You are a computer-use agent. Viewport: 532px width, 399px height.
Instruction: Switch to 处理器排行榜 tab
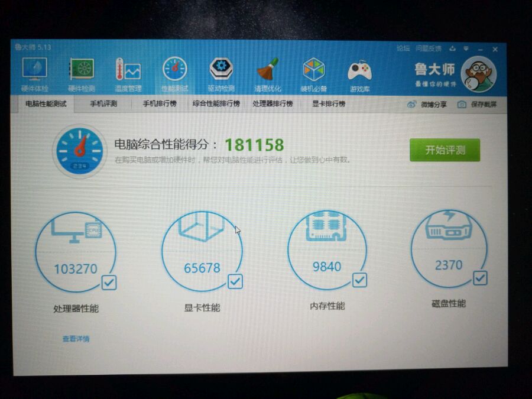point(273,104)
